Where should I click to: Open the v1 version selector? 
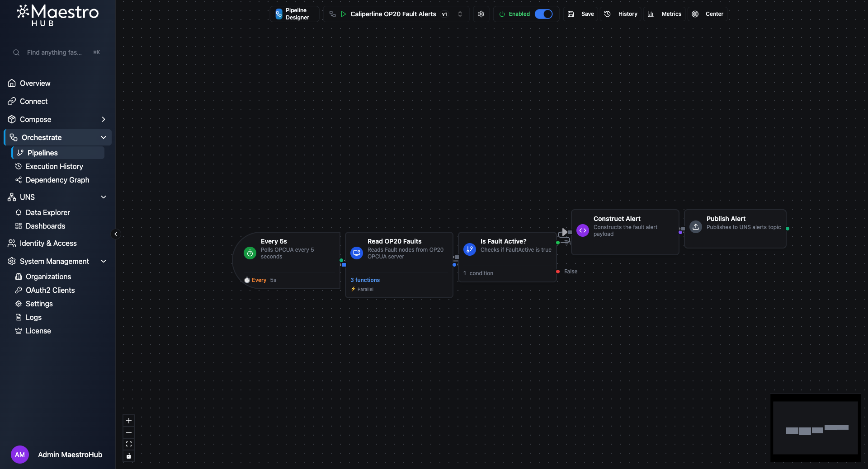[460, 14]
